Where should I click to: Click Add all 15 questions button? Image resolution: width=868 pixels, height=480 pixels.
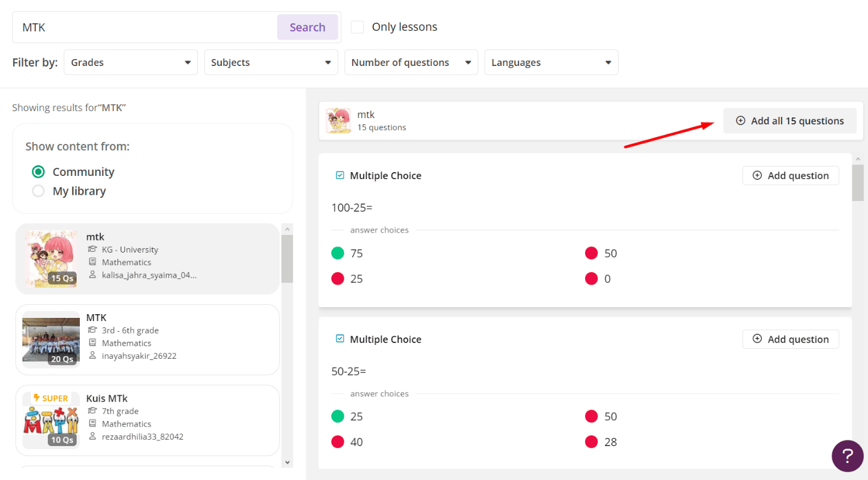click(789, 121)
